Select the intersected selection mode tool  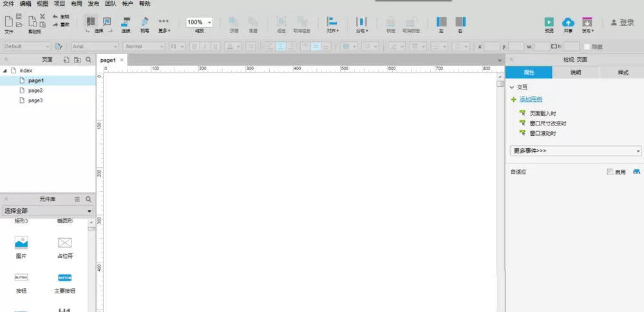point(91,21)
